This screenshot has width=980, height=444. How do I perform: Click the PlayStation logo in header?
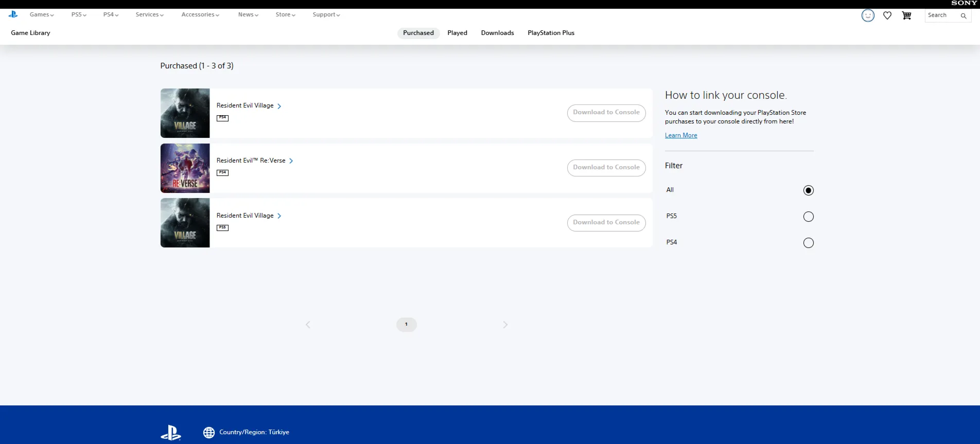click(x=13, y=14)
